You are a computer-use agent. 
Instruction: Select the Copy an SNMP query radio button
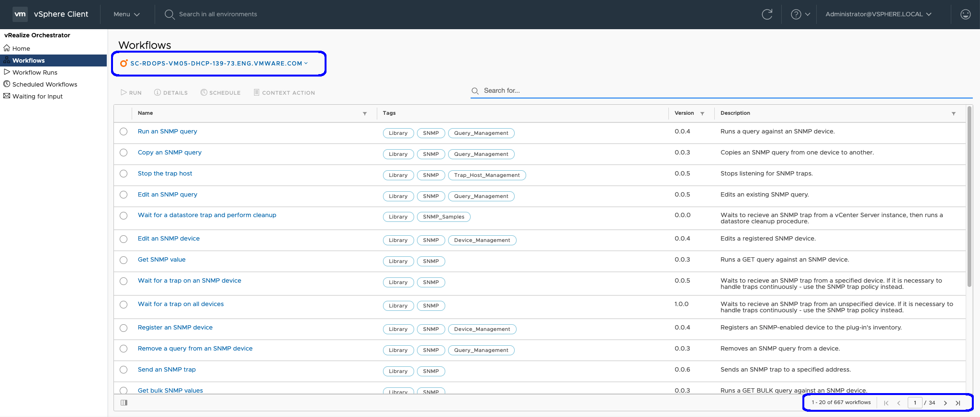[x=124, y=153]
